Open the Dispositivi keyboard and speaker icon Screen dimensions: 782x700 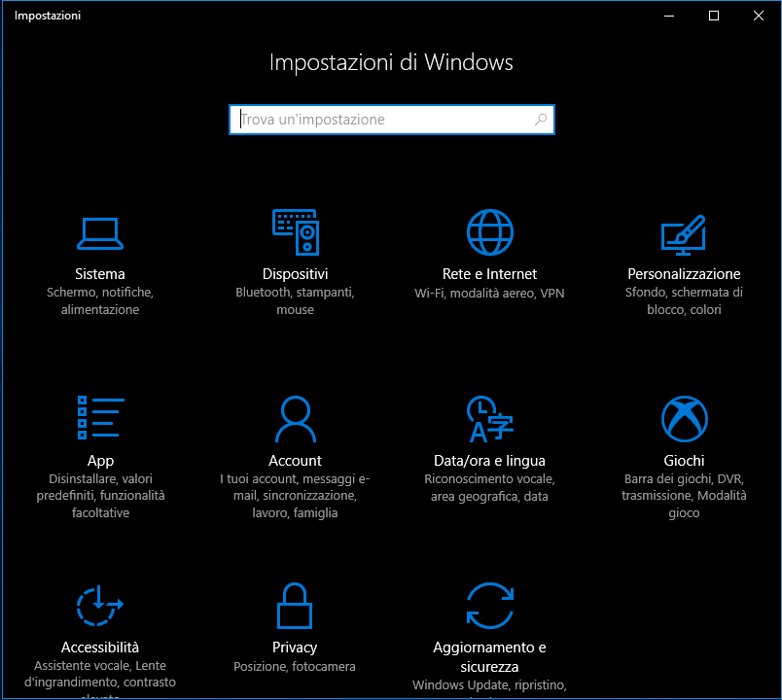point(296,232)
